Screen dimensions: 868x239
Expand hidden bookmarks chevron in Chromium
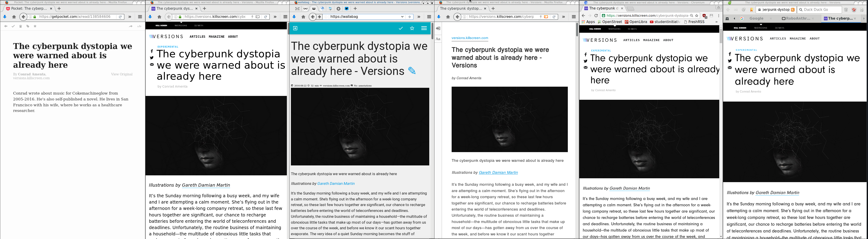pos(716,22)
